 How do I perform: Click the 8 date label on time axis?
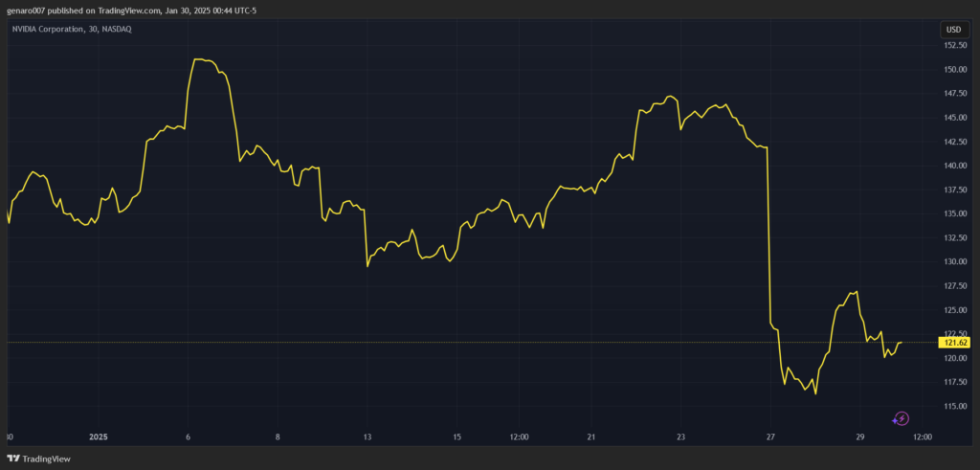pos(278,437)
